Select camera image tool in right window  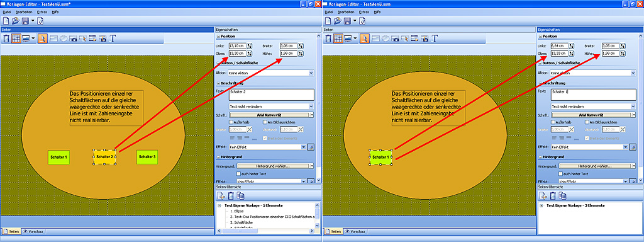point(395,38)
